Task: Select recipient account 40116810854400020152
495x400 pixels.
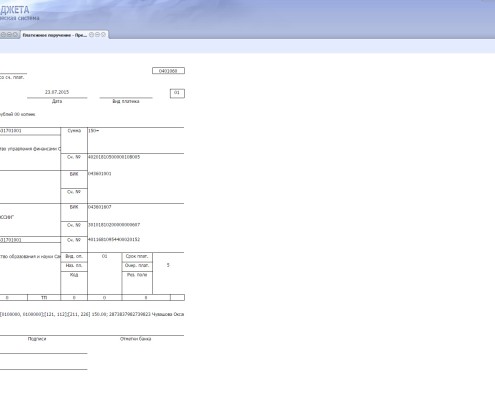Action: click(114, 239)
